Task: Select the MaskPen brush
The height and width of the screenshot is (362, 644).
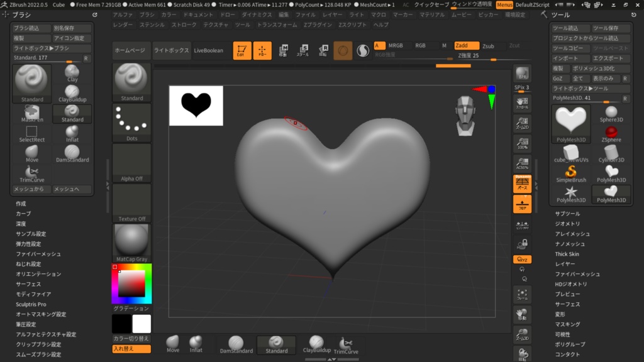Action: point(32,114)
